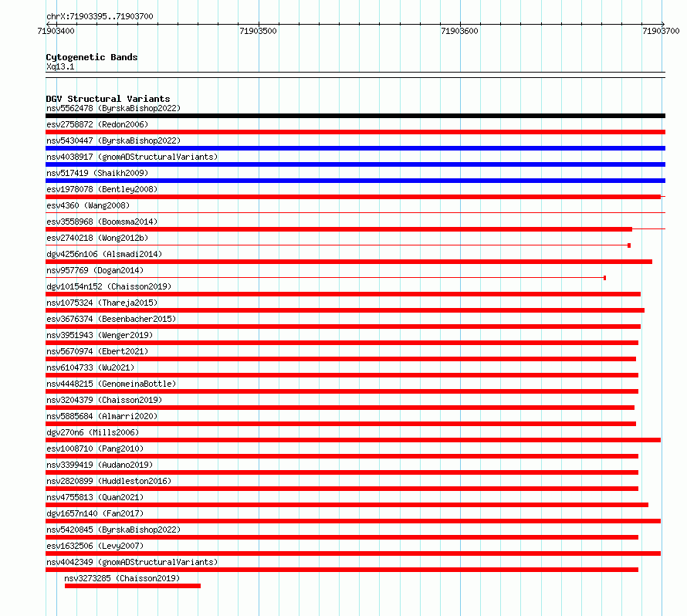The height and width of the screenshot is (616, 687).
Task: Click the blue nsv5430447 variant bar
Action: pyautogui.click(x=355, y=148)
